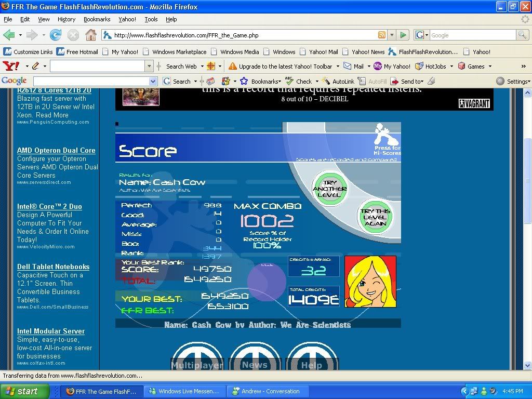Open the Yahoo toolbar search box dropdown

point(150,66)
